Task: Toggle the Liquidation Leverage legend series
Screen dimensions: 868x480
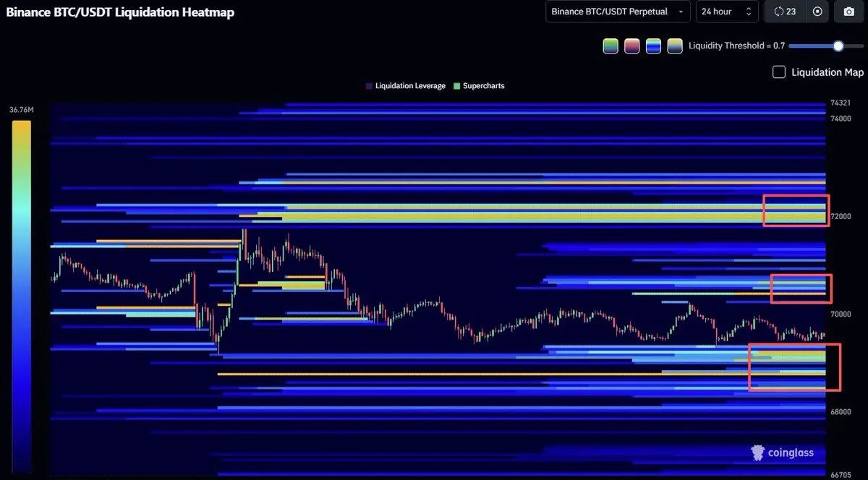Action: click(405, 86)
